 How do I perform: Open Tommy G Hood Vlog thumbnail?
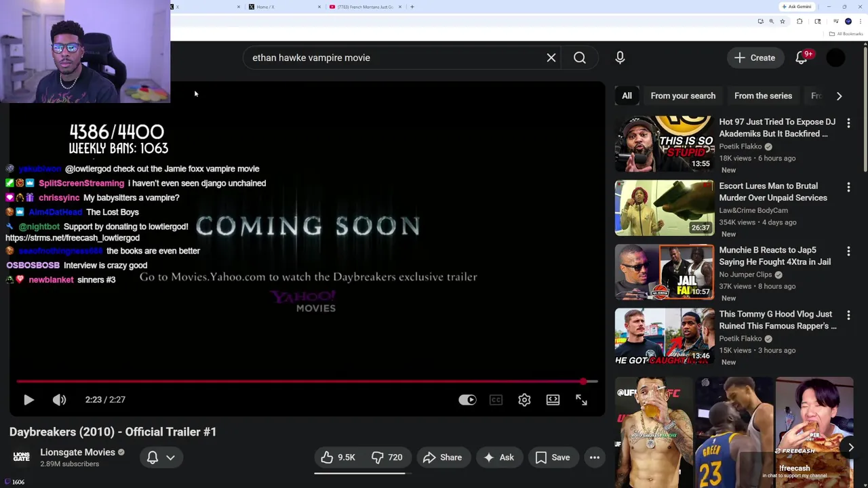[665, 336]
